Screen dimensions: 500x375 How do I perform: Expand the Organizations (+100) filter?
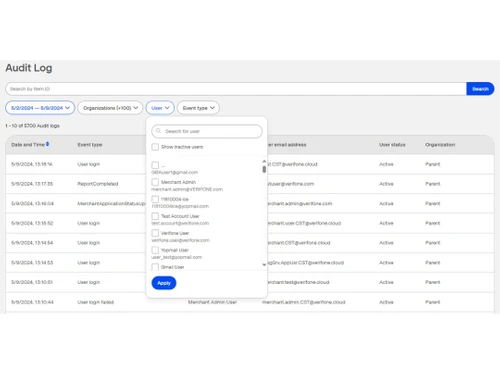(x=110, y=108)
